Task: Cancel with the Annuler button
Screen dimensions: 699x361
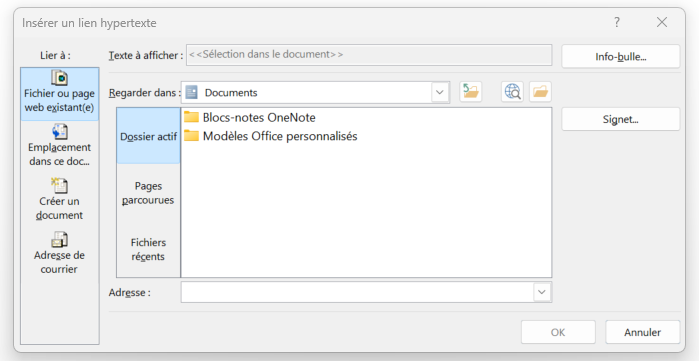Action: [x=642, y=332]
